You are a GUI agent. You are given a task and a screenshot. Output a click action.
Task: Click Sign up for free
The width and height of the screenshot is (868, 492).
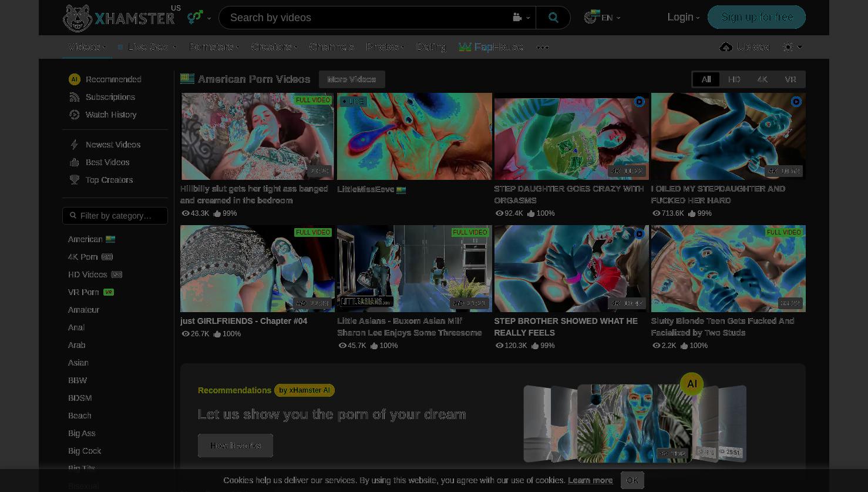click(756, 17)
